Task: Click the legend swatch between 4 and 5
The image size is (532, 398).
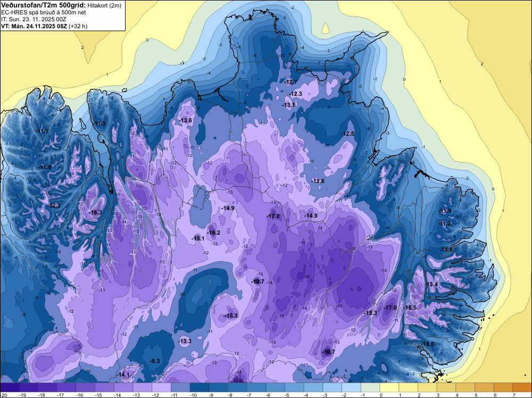Action: click(x=465, y=387)
